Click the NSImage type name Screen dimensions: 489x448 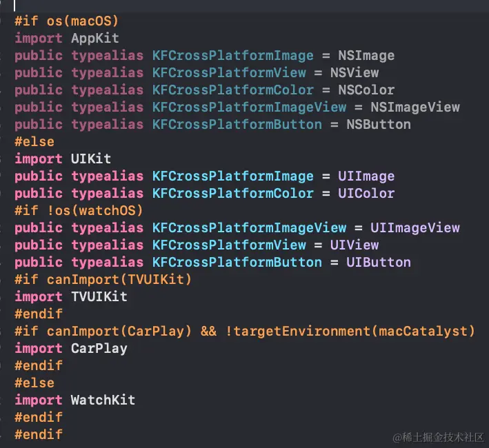[366, 56]
